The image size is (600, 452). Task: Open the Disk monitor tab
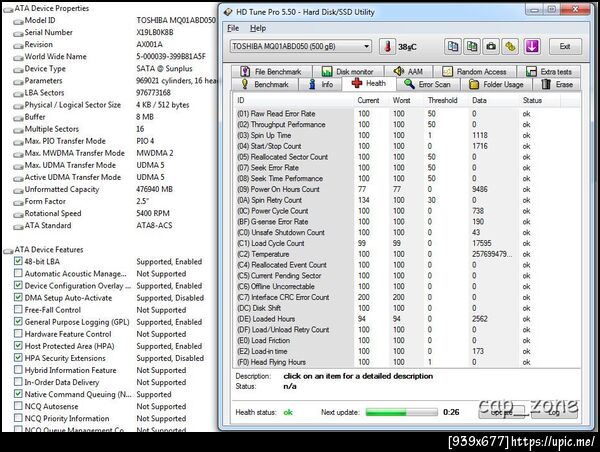(348, 72)
